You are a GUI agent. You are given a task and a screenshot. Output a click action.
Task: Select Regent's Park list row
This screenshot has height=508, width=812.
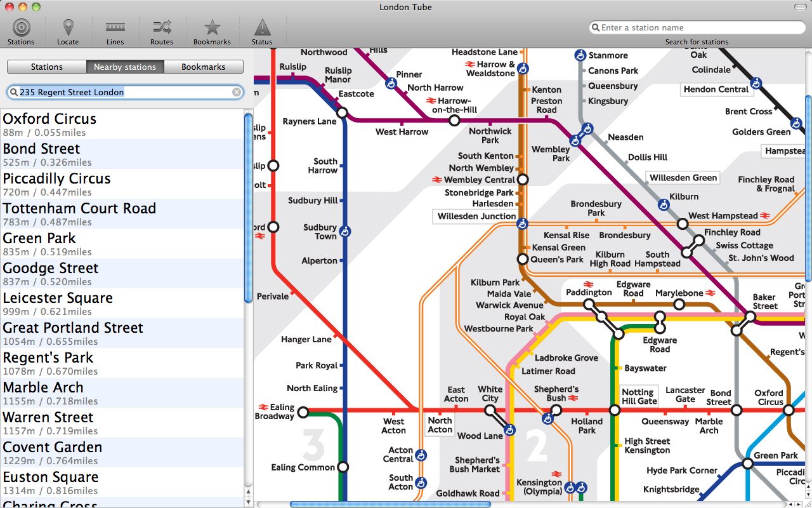pos(122,363)
